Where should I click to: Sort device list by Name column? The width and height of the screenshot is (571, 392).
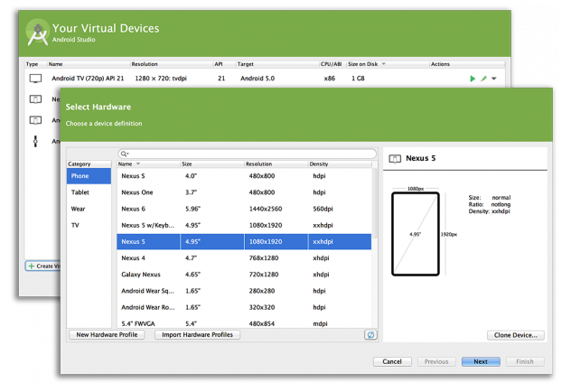[x=130, y=164]
